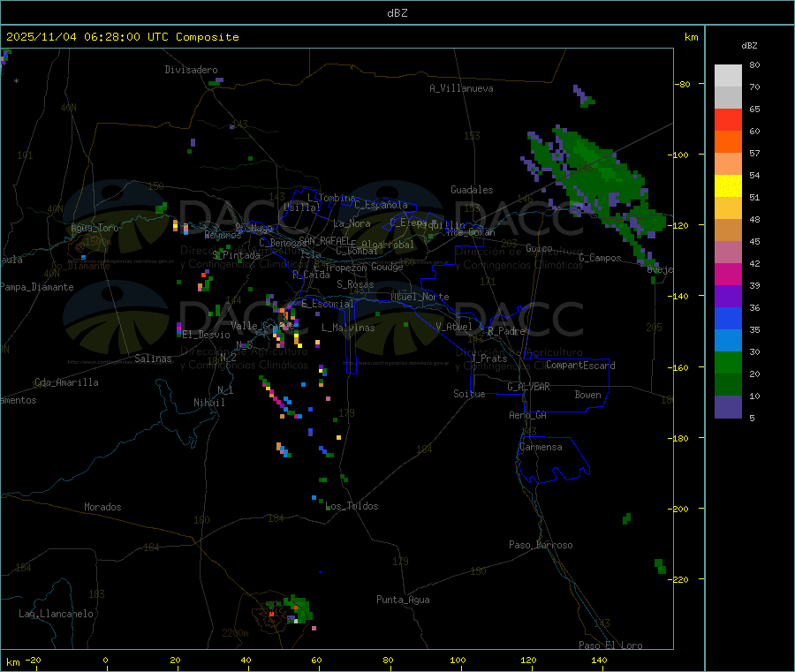
Task: Click the S_Pintada label
Action: click(236, 255)
